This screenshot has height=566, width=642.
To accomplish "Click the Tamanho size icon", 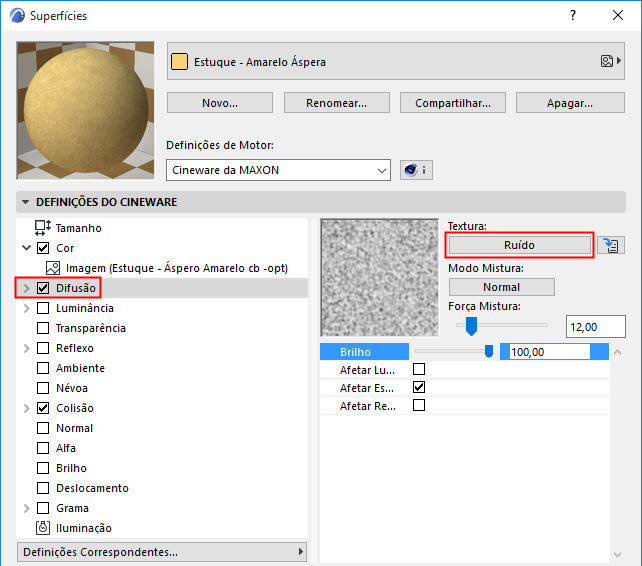I will (43, 228).
